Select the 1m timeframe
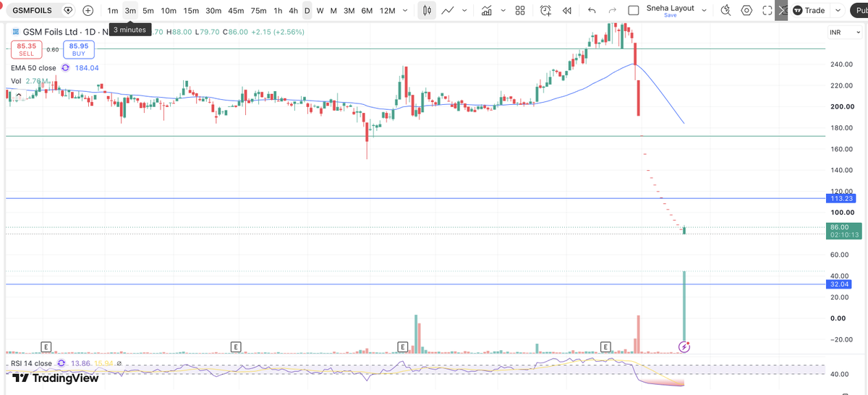 click(113, 11)
